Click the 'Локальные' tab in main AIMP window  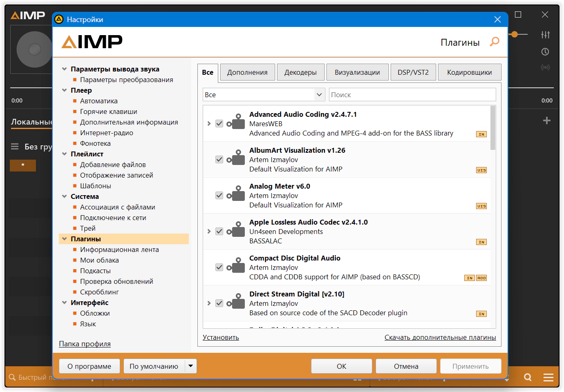pos(32,122)
